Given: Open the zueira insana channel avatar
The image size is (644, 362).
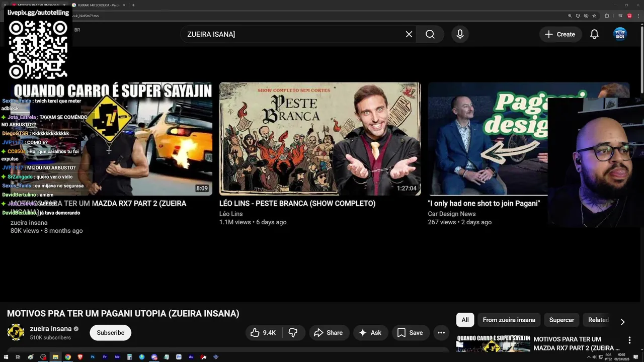Looking at the screenshot, I should tap(16, 332).
